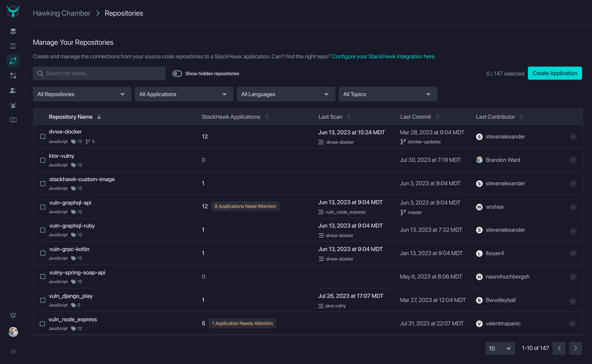Image resolution: width=592 pixels, height=364 pixels.
Task: Enable Show hidden repositories toggle
Action: pos(177,73)
